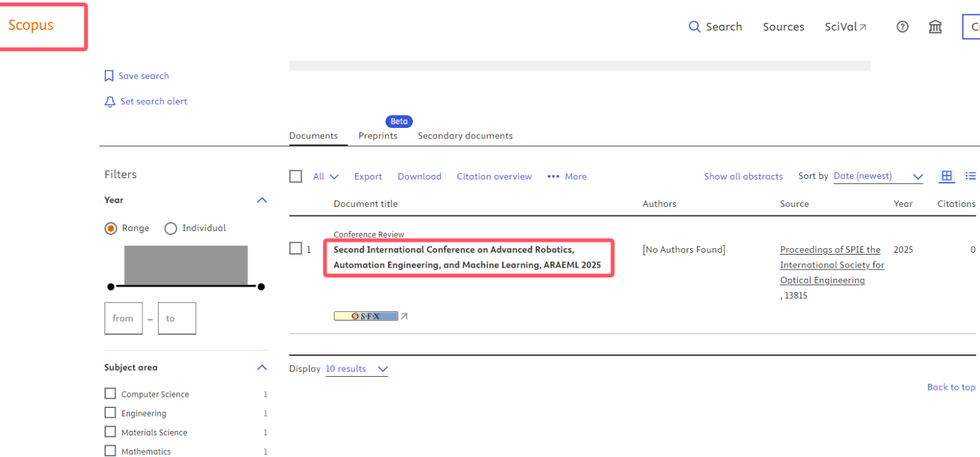Tick the checkbox for result 1
Screen dimensions: 980x457
click(296, 249)
